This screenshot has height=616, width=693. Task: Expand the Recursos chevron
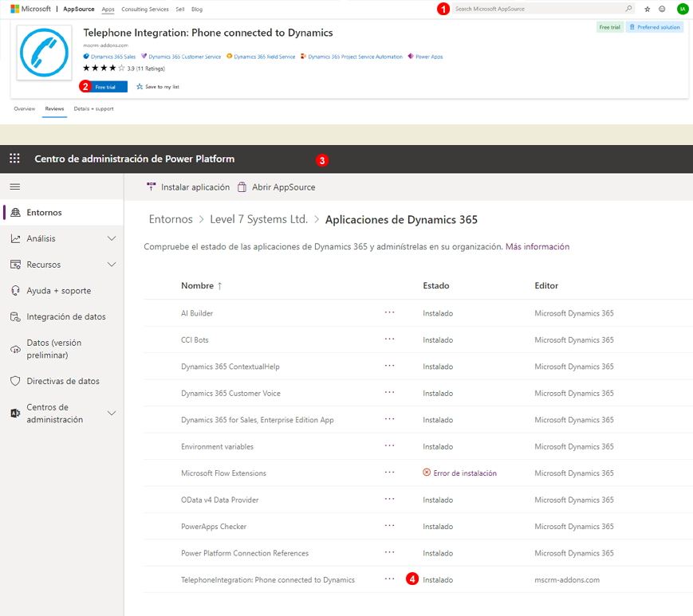[112, 265]
